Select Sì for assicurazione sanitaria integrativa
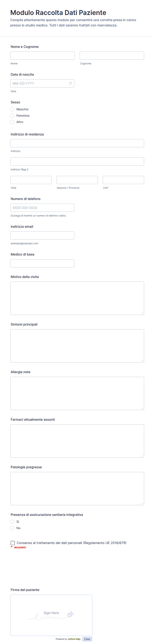Image resolution: width=153 pixels, height=644 pixels. tap(13, 522)
